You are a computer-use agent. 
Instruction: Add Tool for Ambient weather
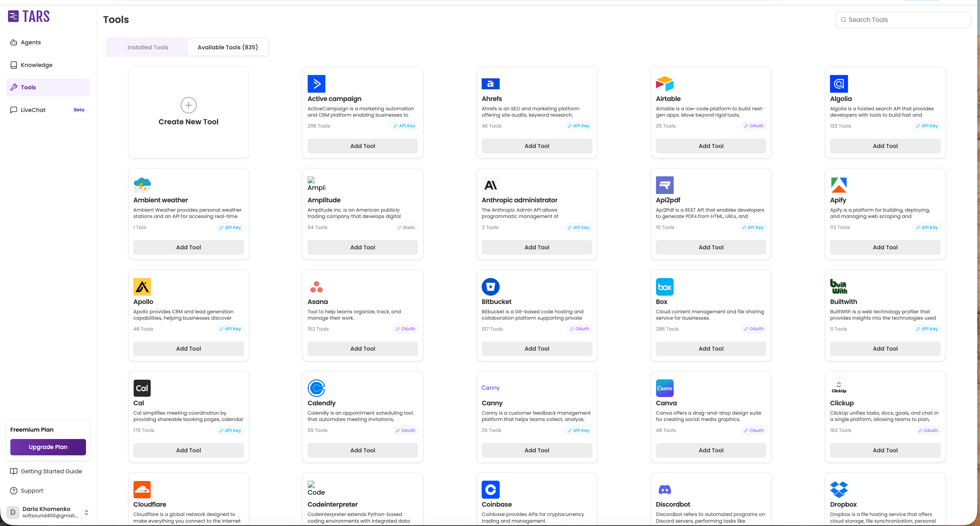click(188, 247)
